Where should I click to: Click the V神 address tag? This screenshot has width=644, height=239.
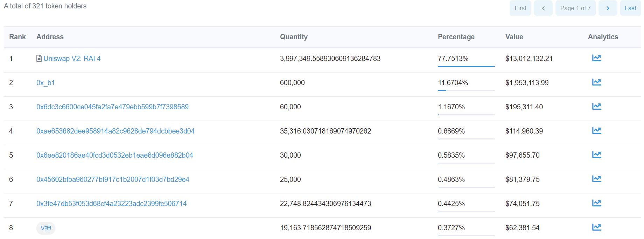[46, 228]
